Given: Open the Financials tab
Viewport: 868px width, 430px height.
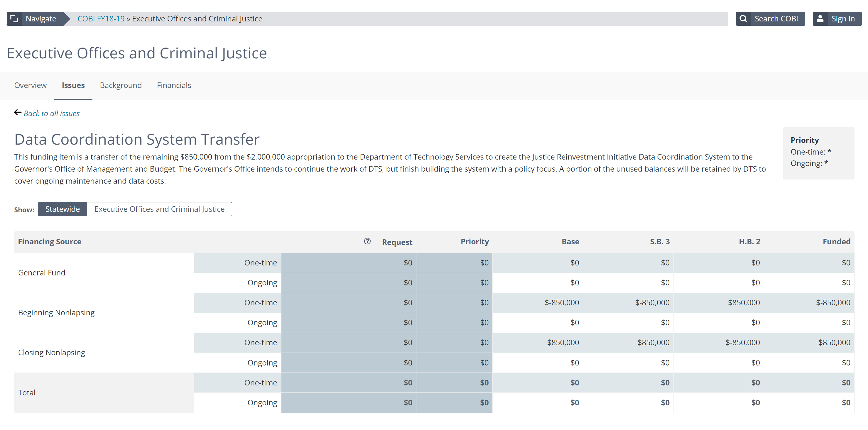Looking at the screenshot, I should point(174,86).
